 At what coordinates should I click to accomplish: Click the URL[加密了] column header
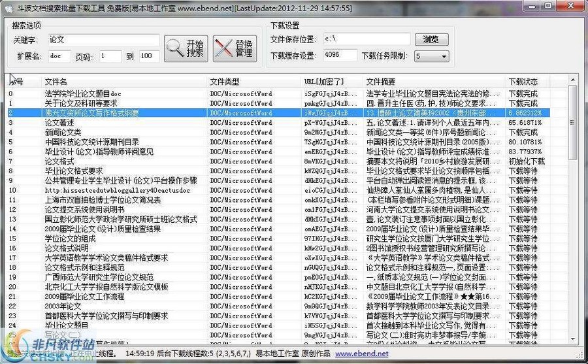332,82
